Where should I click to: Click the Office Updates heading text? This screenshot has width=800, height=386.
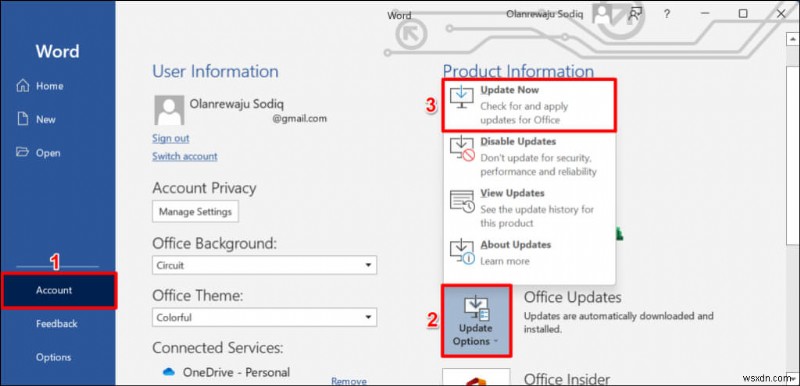[572, 297]
